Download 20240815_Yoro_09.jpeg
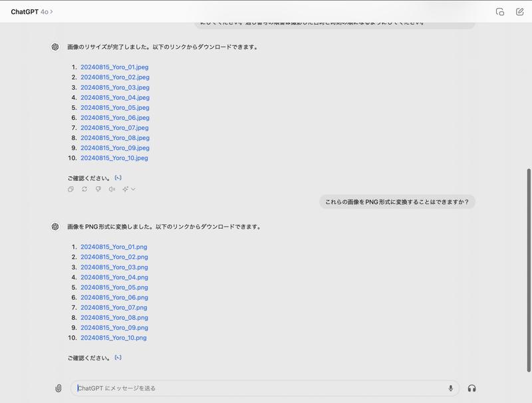 point(115,148)
